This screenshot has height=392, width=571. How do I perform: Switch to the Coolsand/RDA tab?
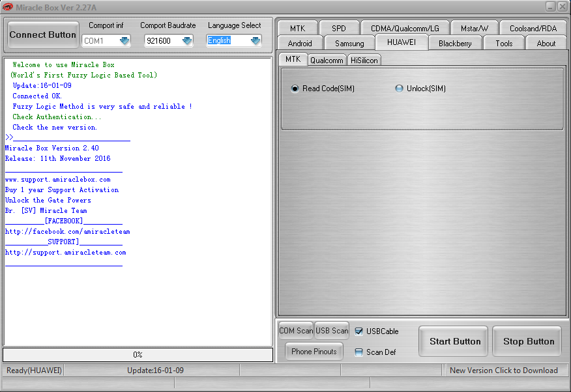533,29
